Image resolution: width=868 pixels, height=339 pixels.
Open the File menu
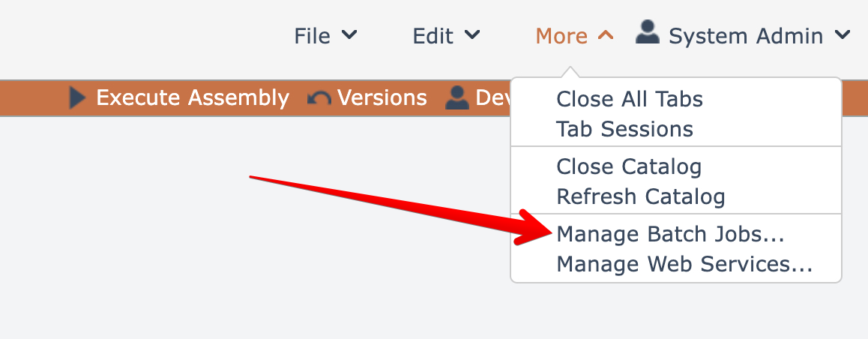point(313,35)
